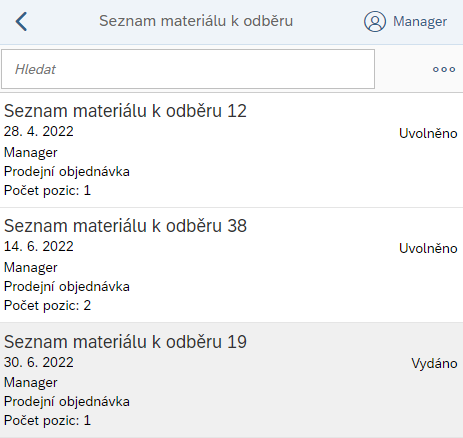Go back using the left arrow icon

(21, 22)
